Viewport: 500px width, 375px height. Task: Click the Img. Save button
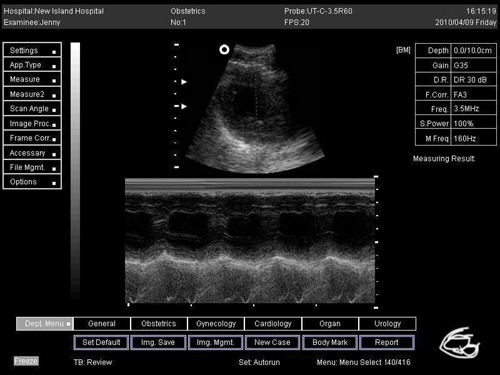tap(158, 342)
